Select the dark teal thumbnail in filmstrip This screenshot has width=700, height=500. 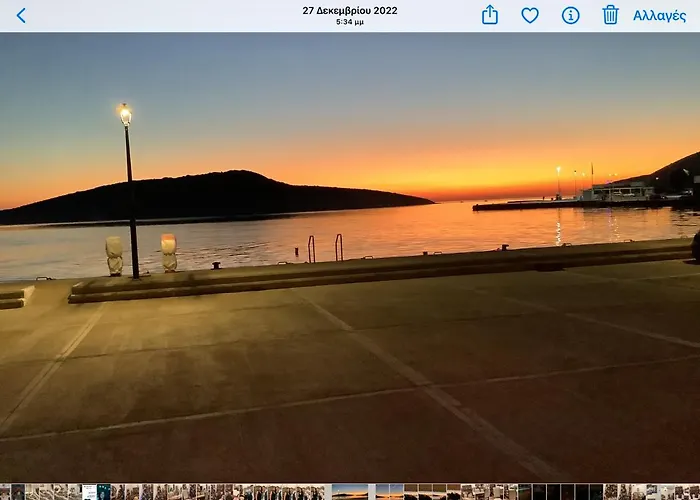104,492
